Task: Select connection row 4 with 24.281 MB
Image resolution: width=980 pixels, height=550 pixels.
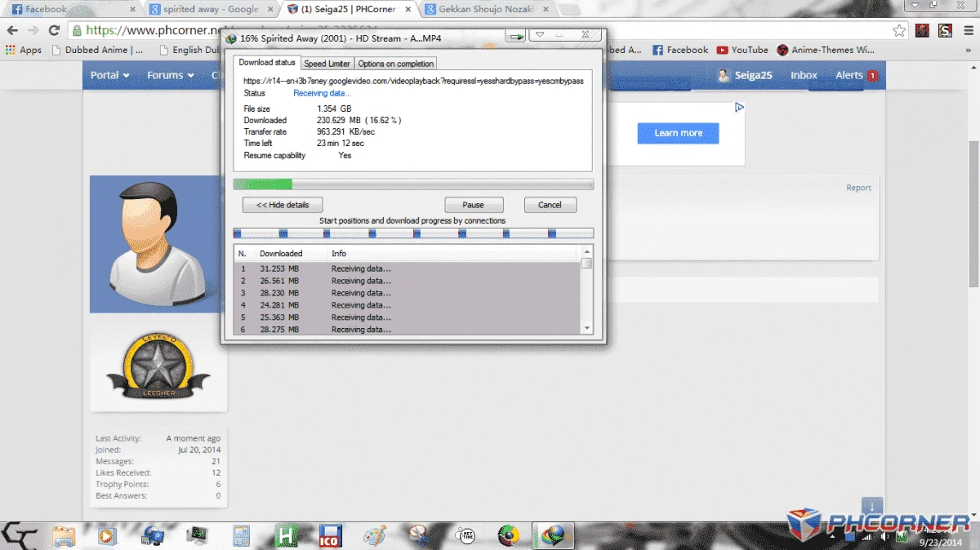Action: click(x=407, y=305)
